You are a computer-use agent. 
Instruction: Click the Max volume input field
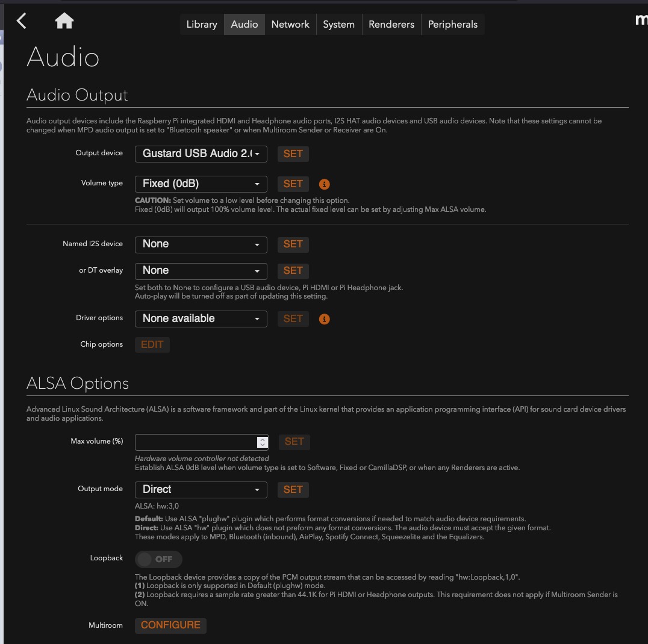(x=195, y=442)
